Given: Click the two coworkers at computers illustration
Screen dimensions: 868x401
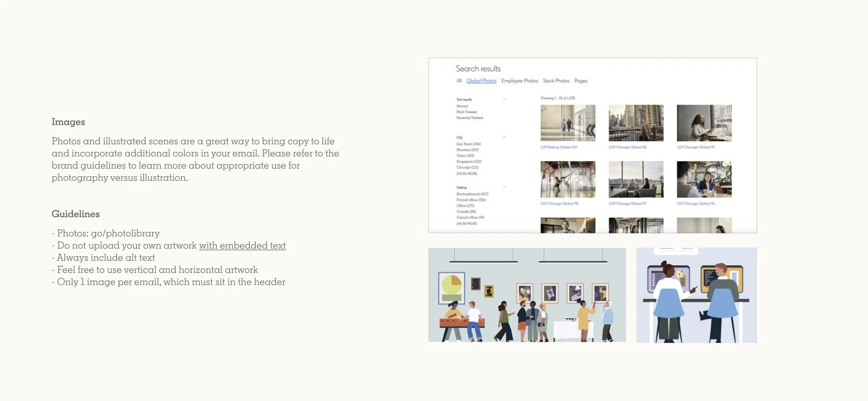Looking at the screenshot, I should 696,295.
